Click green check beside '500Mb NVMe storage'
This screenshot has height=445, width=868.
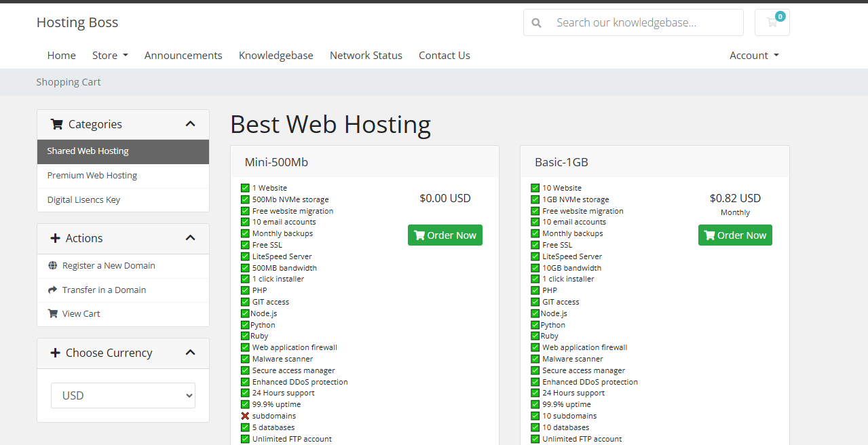tap(245, 199)
